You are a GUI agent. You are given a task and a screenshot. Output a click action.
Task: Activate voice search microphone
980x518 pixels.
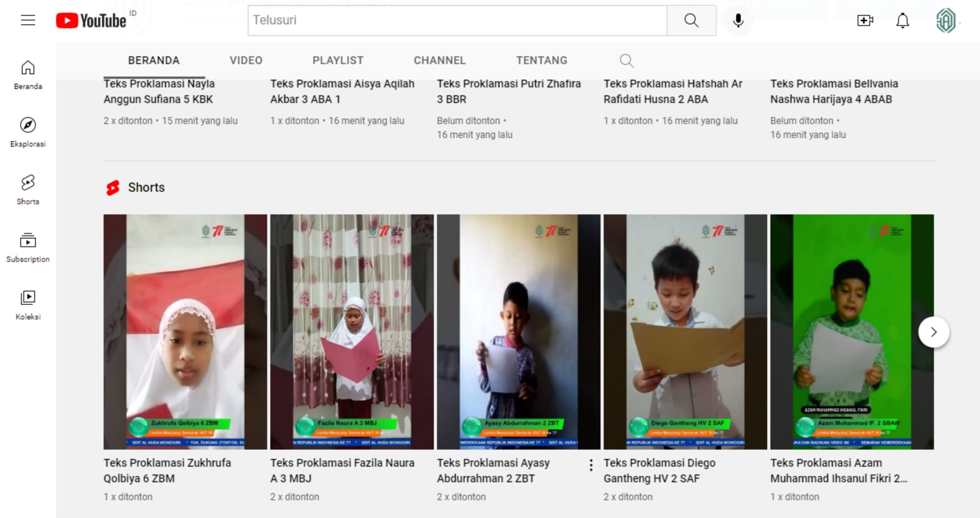coord(738,20)
